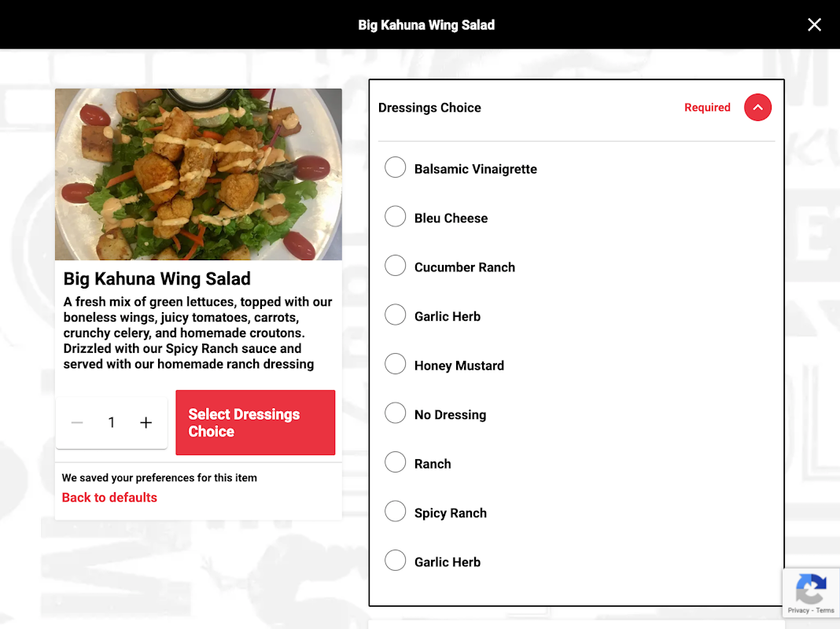Close the Big Kahuna Wing Salad dialog
The width and height of the screenshot is (840, 629).
coord(814,24)
